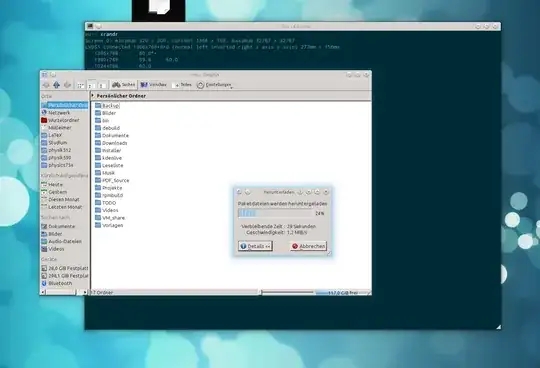540x368 pixels.
Task: Select the PDF_Source folder
Action: [x=112, y=180]
